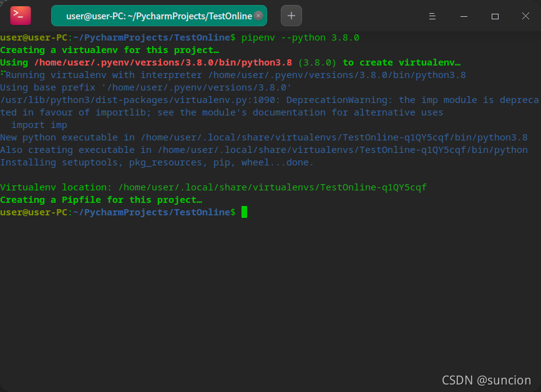Click the 'Virtualenv location' line
541x392 pixels.
tap(213, 187)
